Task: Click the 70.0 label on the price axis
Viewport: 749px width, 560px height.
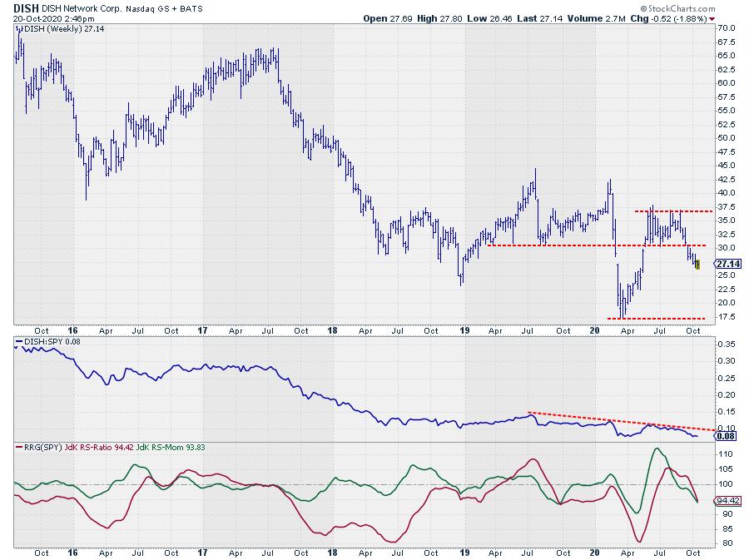Action: pyautogui.click(x=725, y=27)
